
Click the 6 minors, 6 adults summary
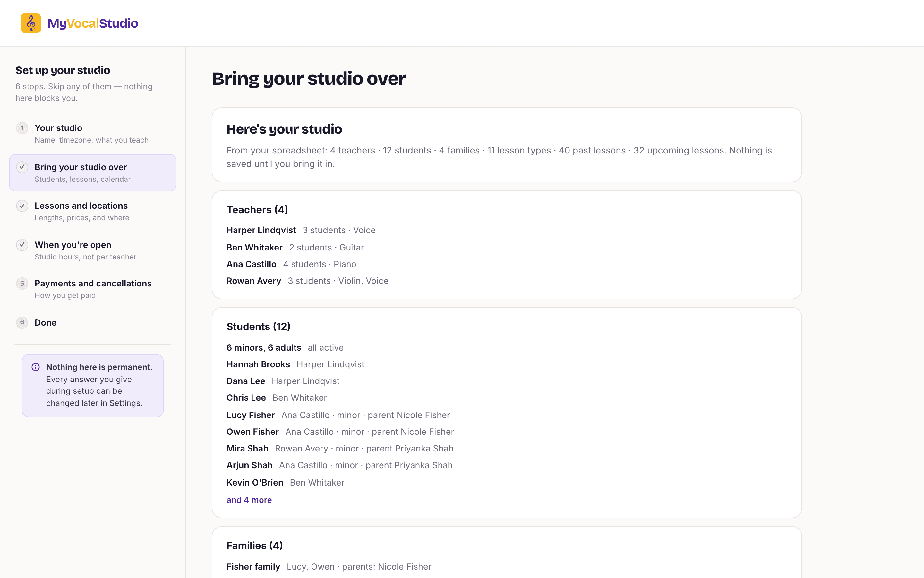[x=263, y=348]
